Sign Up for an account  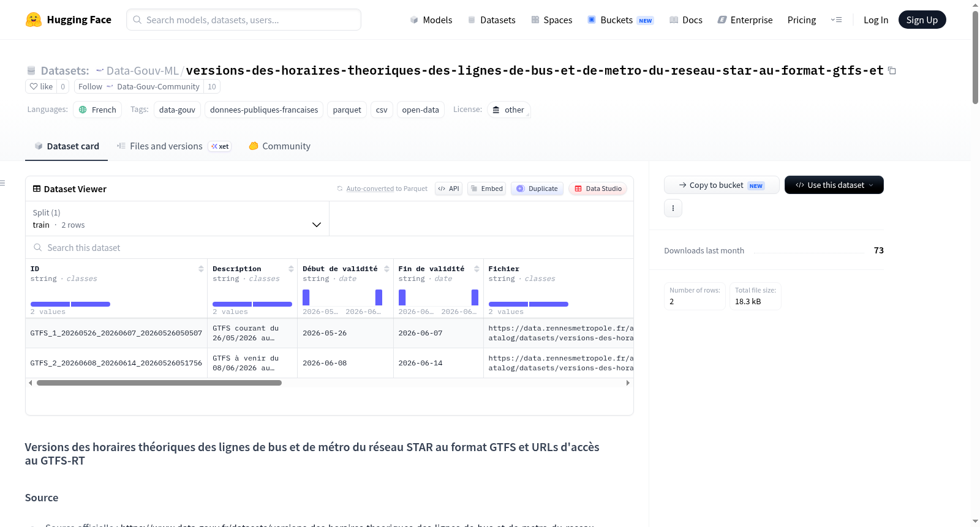click(922, 20)
